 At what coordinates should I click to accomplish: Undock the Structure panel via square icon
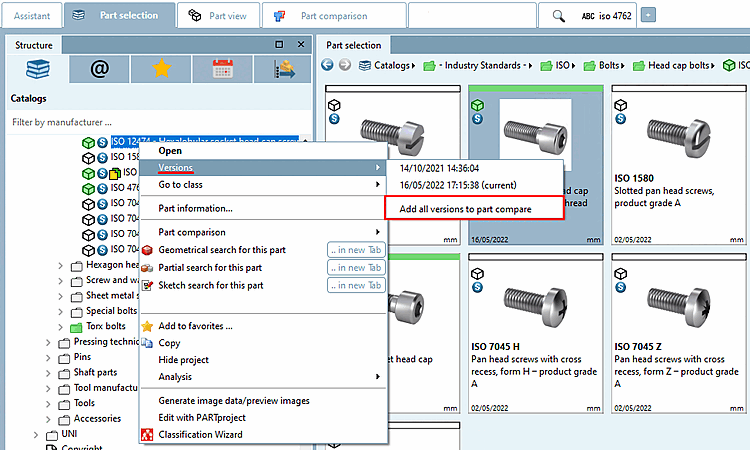click(x=279, y=44)
